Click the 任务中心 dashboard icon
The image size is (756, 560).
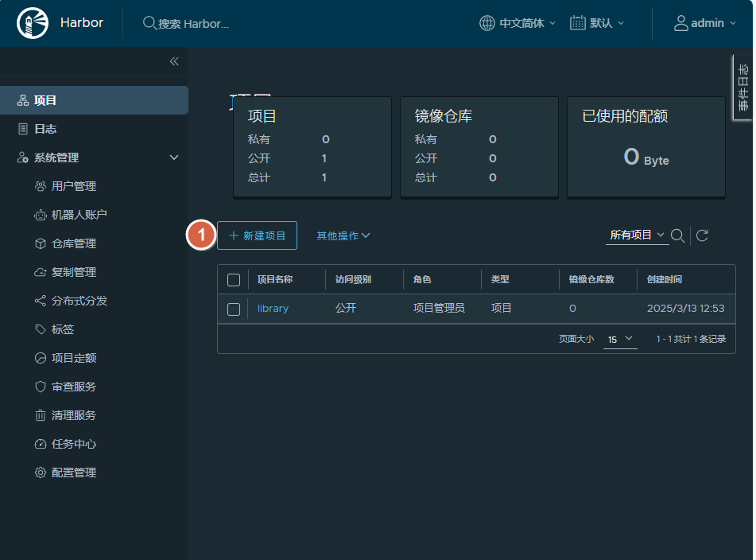point(41,444)
